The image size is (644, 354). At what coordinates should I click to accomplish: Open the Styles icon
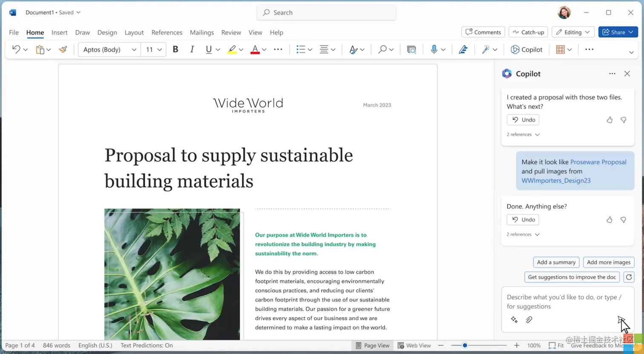tap(353, 50)
